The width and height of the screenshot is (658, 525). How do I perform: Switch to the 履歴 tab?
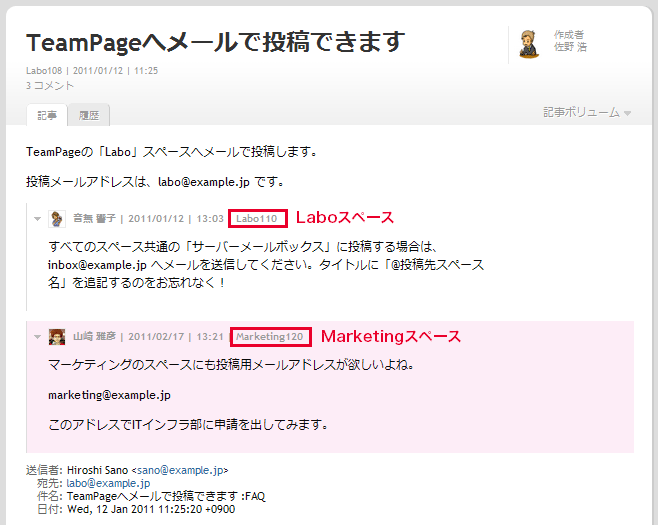(89, 115)
